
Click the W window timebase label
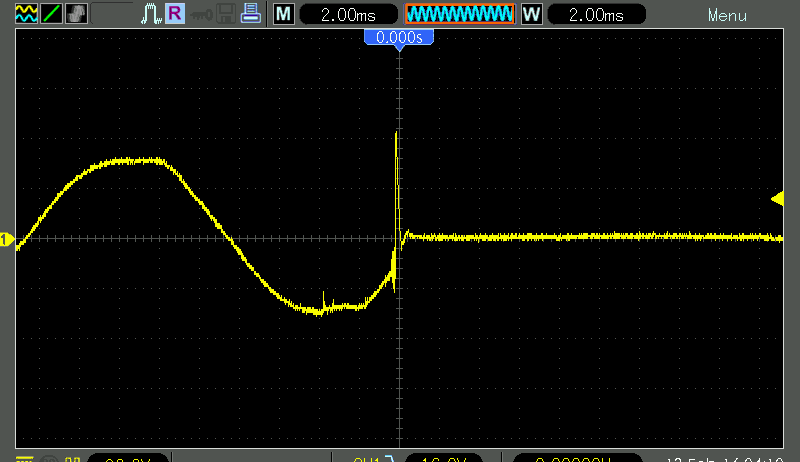click(x=532, y=14)
